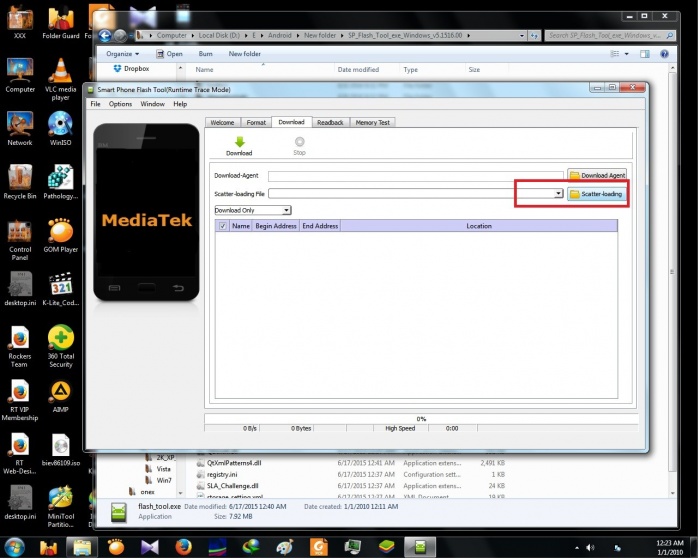The image size is (700, 559).
Task: Click the Open button in Explorer toolbar
Action: [170, 54]
